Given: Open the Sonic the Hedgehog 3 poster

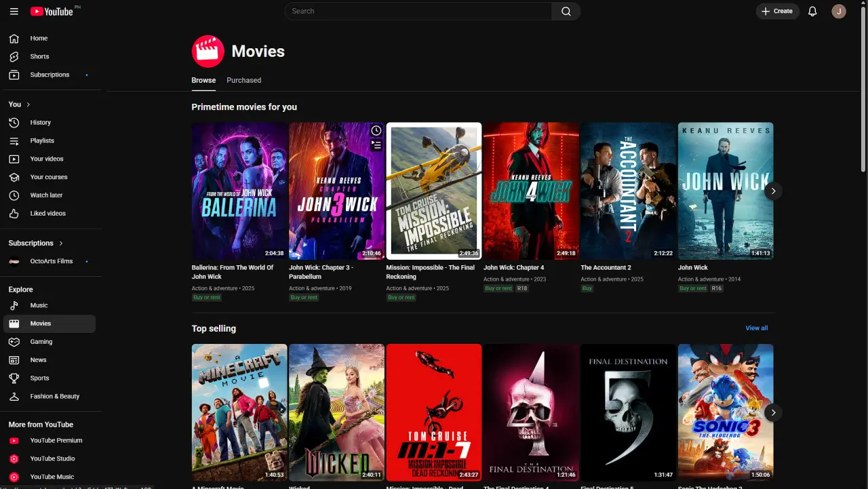Looking at the screenshot, I should [726, 412].
